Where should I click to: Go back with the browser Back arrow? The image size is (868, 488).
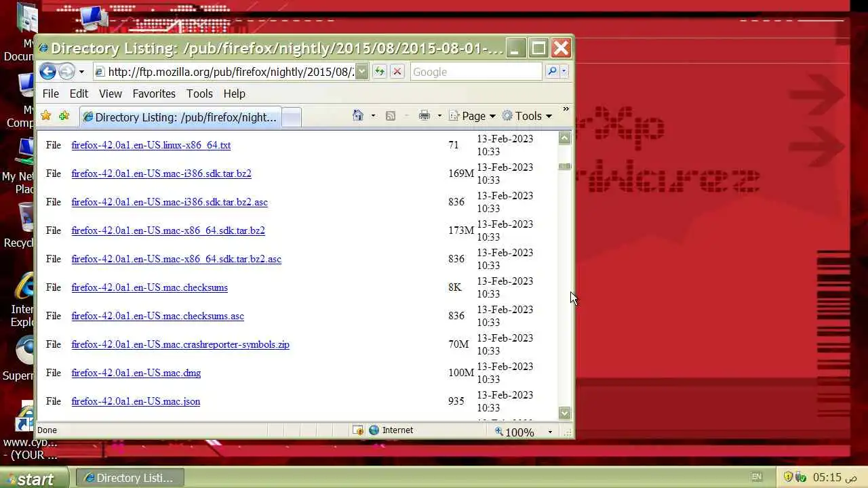coord(47,72)
